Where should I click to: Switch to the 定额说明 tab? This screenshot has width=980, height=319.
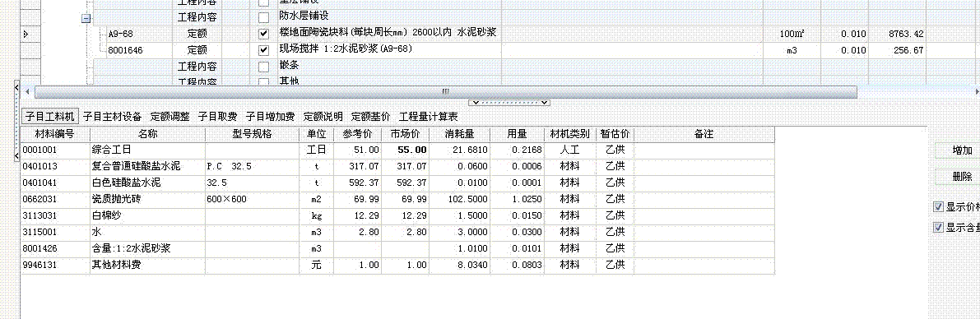tap(323, 116)
